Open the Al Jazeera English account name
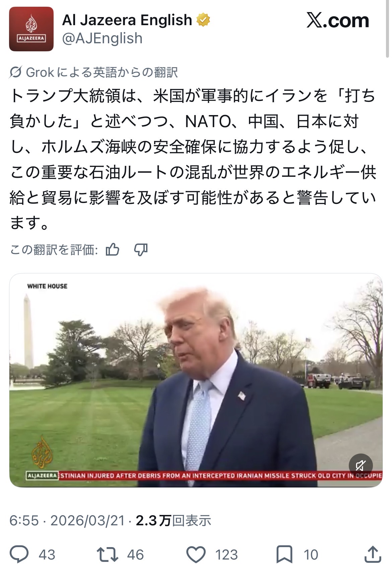The image size is (392, 581). (x=127, y=20)
